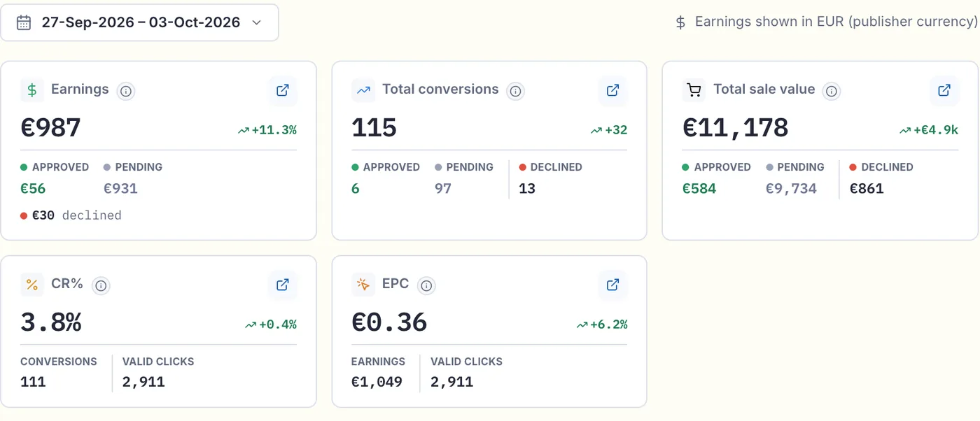The height and width of the screenshot is (421, 980).
Task: Click the '€30 declined' line
Action: pyautogui.click(x=71, y=215)
